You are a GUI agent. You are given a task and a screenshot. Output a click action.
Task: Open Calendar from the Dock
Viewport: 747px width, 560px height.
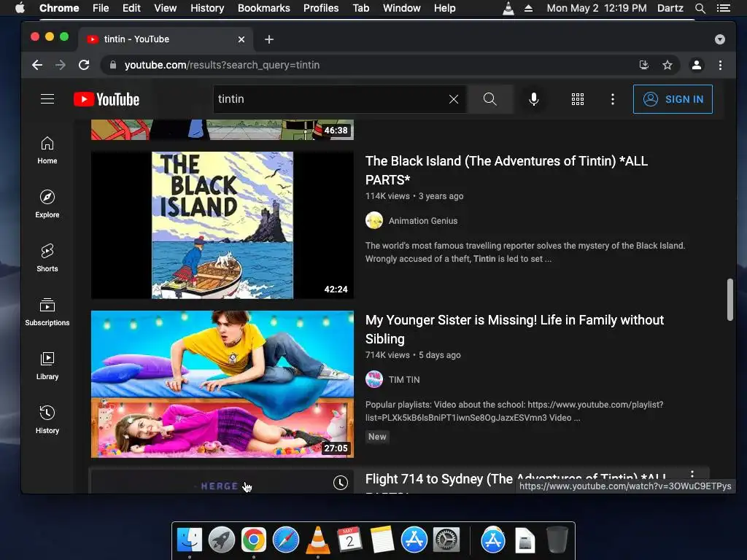349,540
